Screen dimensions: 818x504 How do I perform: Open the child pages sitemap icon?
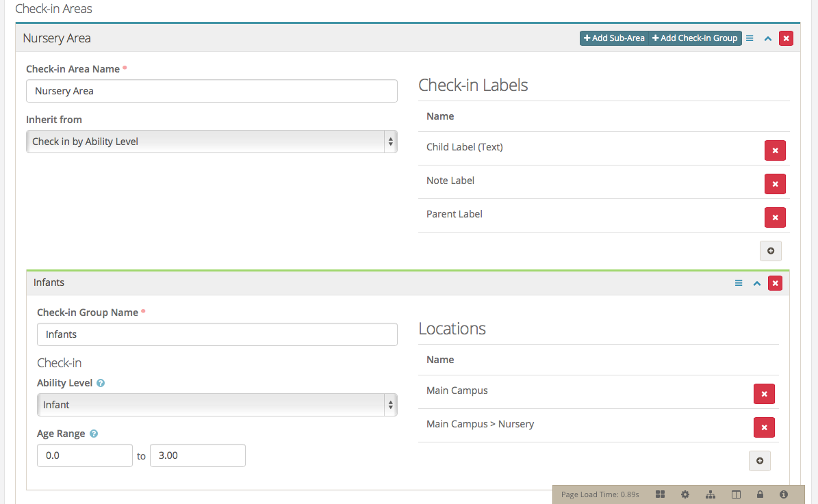(x=711, y=494)
